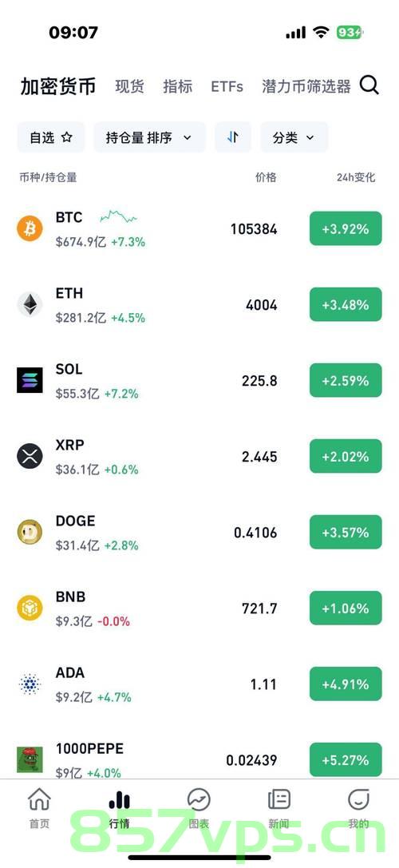399x868 pixels.
Task: Tap the 1000PEPE +5.27% button
Action: [x=346, y=760]
